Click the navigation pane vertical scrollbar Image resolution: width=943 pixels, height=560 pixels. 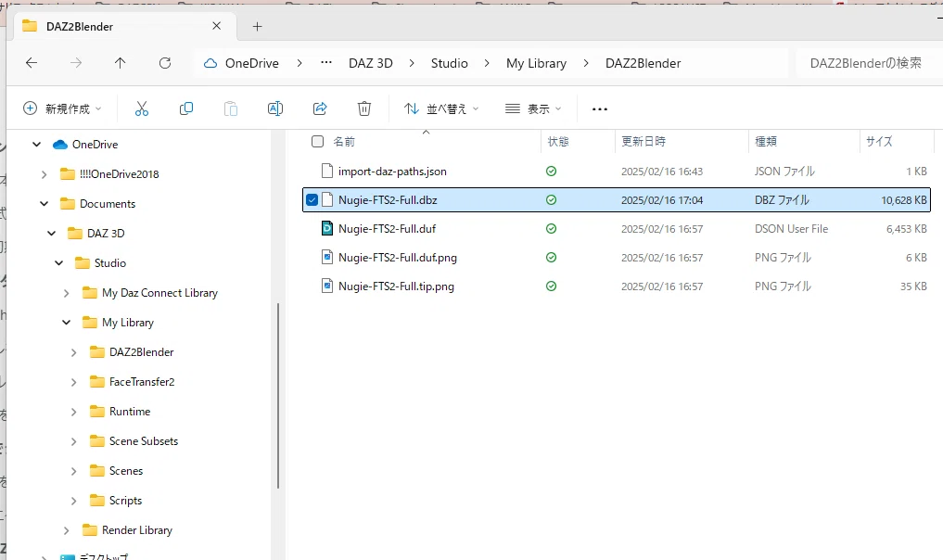click(278, 396)
